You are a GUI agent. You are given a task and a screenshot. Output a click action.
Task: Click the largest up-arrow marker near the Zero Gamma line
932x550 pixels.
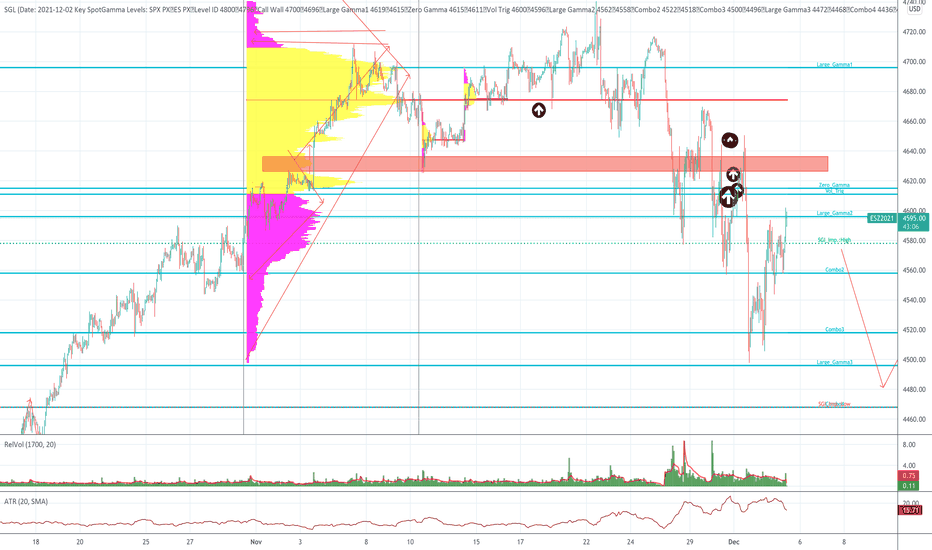point(728,197)
